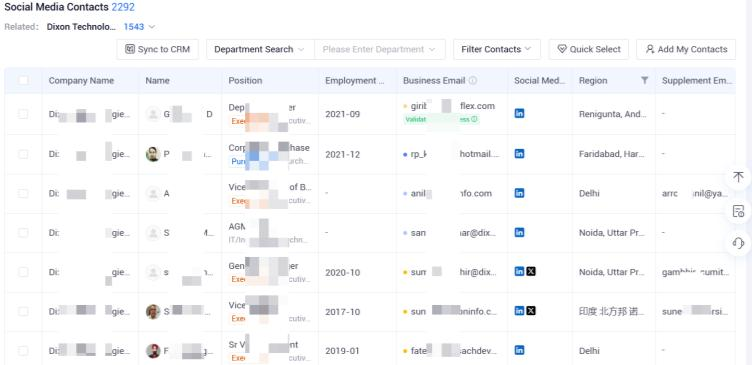Open the Department Search dropdown
Image resolution: width=752 pixels, height=365 pixels.
pos(260,49)
